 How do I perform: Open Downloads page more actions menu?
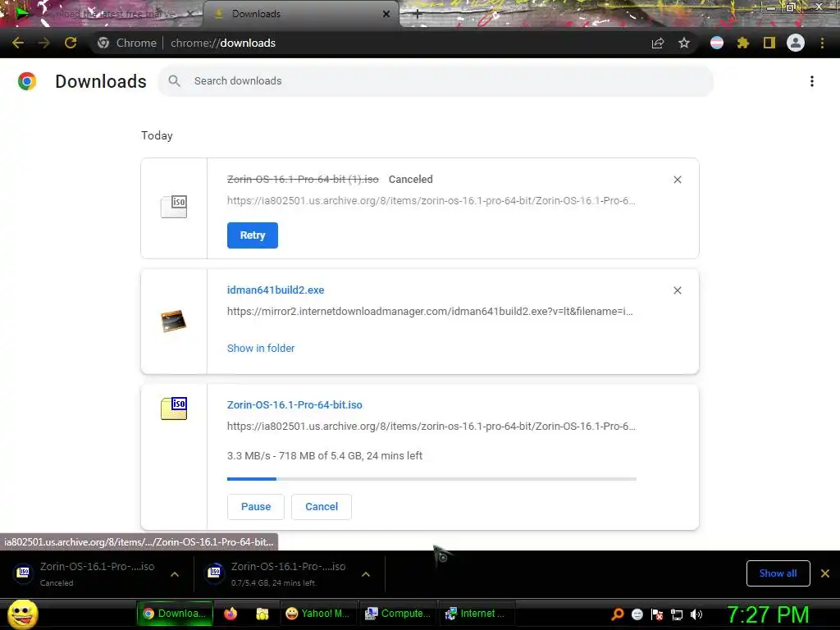812,81
